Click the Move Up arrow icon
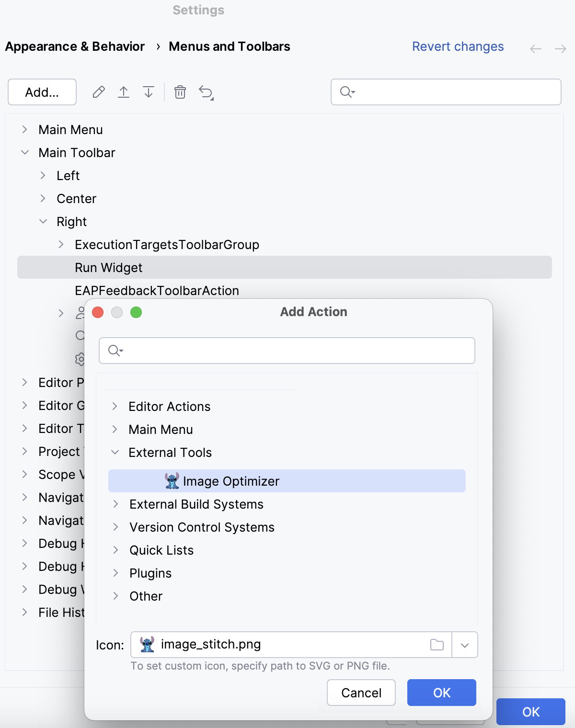Image resolution: width=575 pixels, height=728 pixels. (124, 92)
